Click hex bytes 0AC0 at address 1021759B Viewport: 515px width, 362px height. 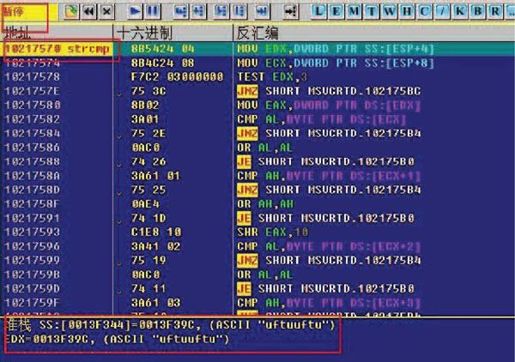click(146, 275)
